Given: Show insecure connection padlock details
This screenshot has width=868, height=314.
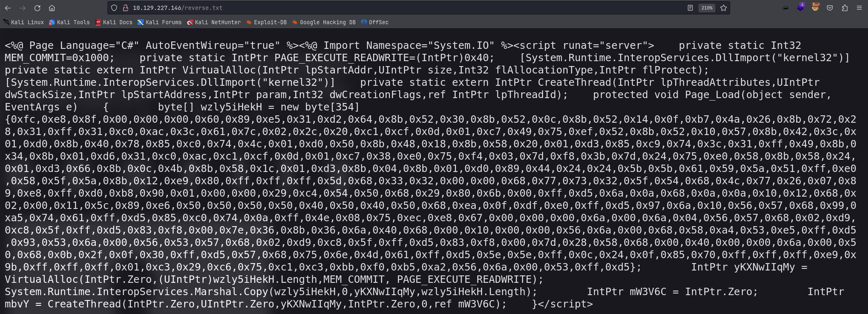Looking at the screenshot, I should 126,8.
